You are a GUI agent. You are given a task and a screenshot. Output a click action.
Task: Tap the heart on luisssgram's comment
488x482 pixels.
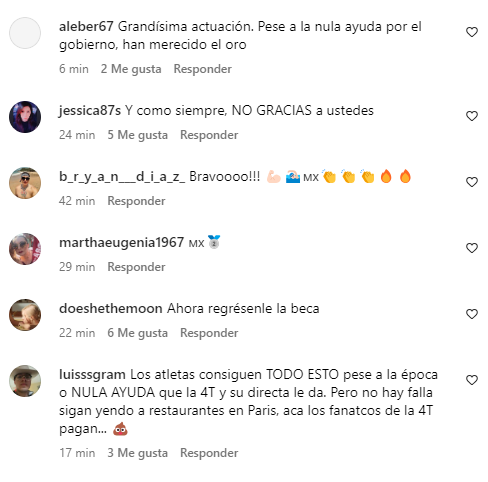[x=472, y=380]
